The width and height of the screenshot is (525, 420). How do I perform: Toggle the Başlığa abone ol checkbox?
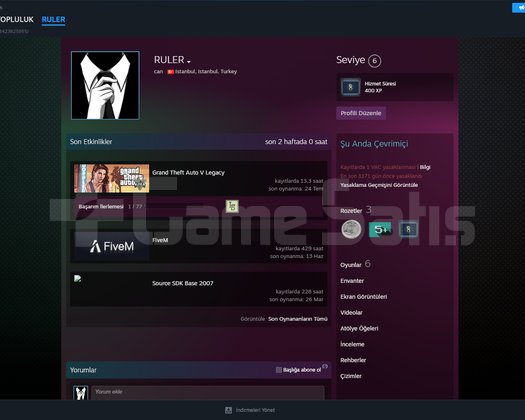click(279, 370)
